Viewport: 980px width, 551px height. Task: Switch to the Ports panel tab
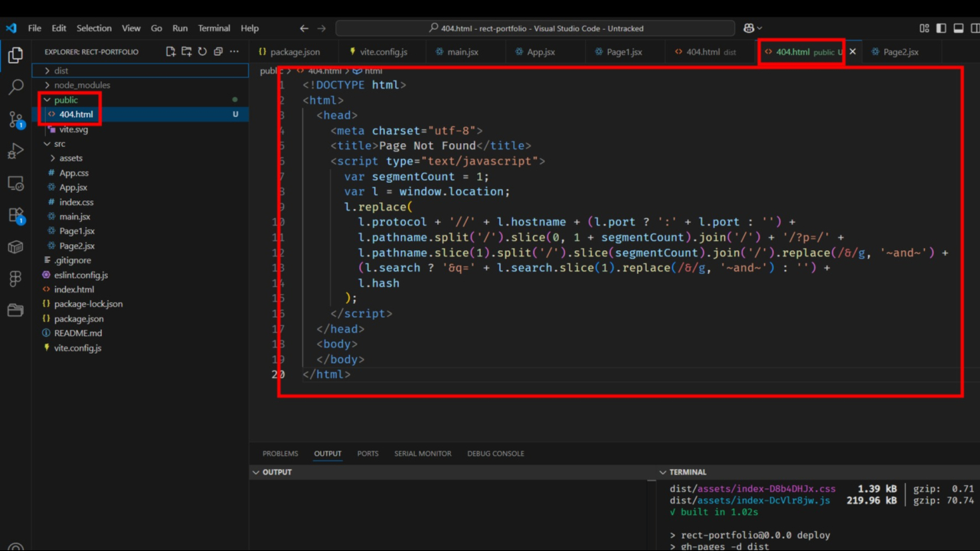[367, 454]
